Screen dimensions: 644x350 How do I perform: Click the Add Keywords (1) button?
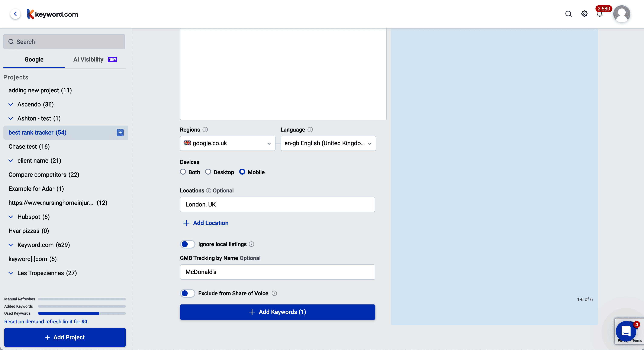[x=277, y=312]
